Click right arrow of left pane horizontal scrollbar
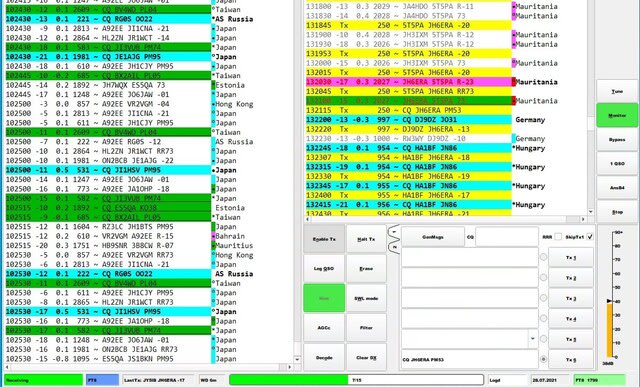Screen dimensions: 640x387 pyautogui.click(x=289, y=367)
